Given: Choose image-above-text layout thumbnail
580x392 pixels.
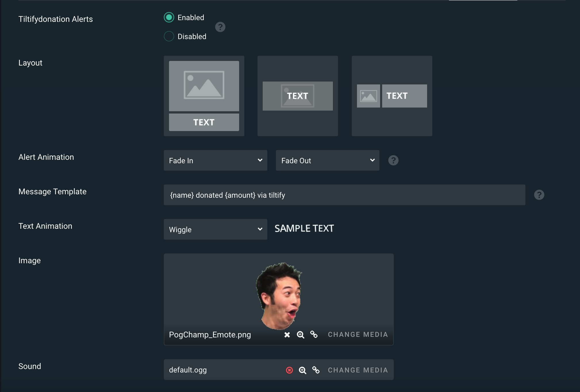Looking at the screenshot, I should point(204,96).
